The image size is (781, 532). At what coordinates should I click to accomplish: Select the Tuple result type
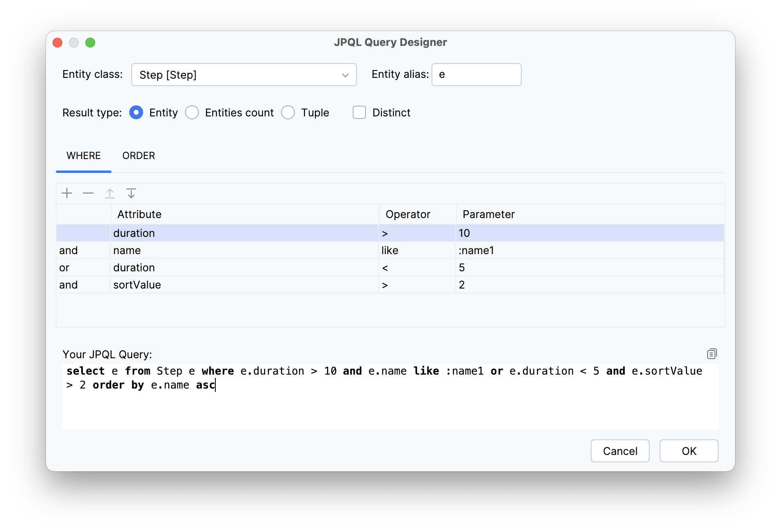(x=288, y=112)
